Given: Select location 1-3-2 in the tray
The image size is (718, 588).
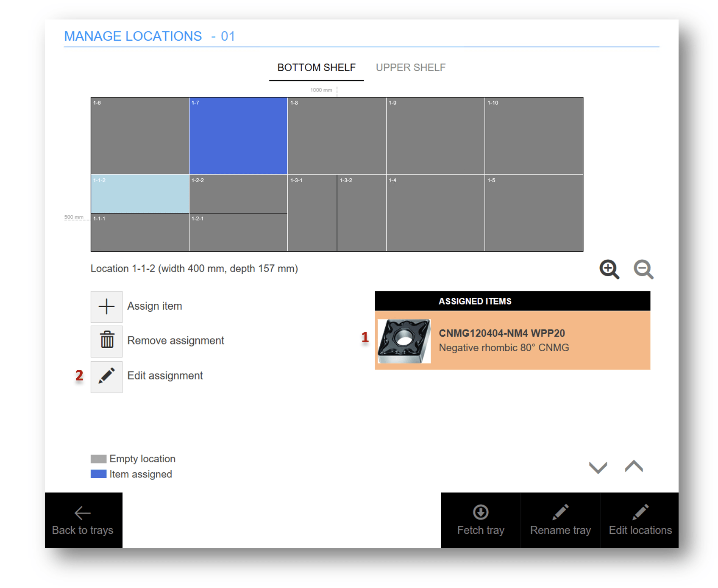Looking at the screenshot, I should coord(362,213).
